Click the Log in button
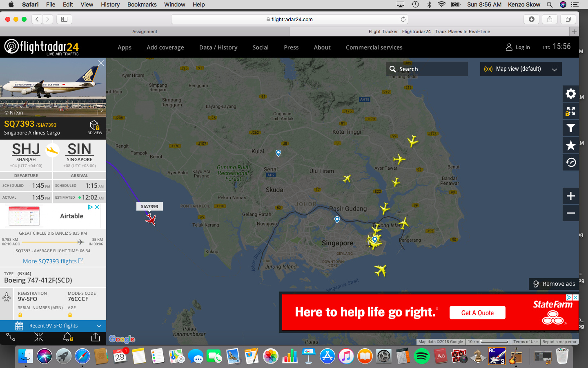The height and width of the screenshot is (368, 588). (x=518, y=47)
